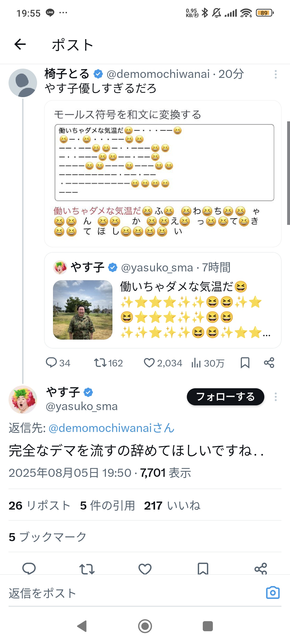Image resolution: width=290 pixels, height=644 pixels.
Task: Tap the camera icon in the reply bar
Action: pyautogui.click(x=273, y=592)
